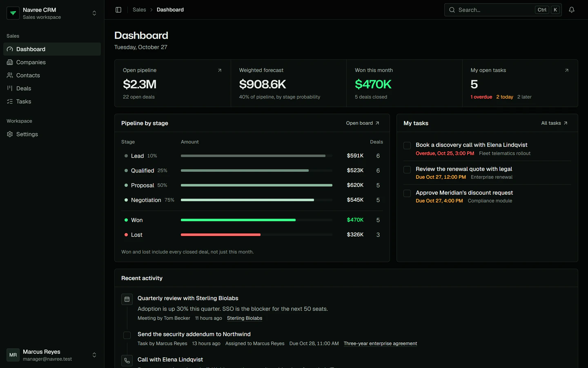
Task: Click the $908.6K weighted forecast value
Action: (x=263, y=84)
